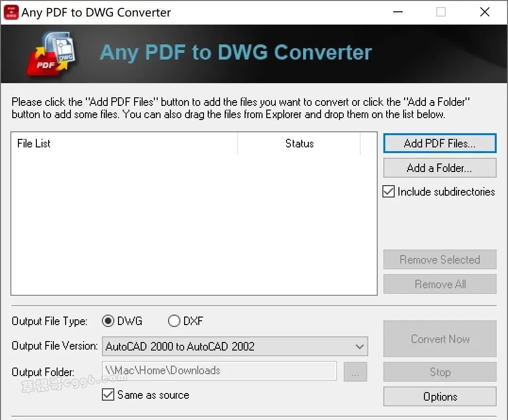Toggle Include subdirectories checkbox
Image resolution: width=508 pixels, height=420 pixels.
coord(389,191)
